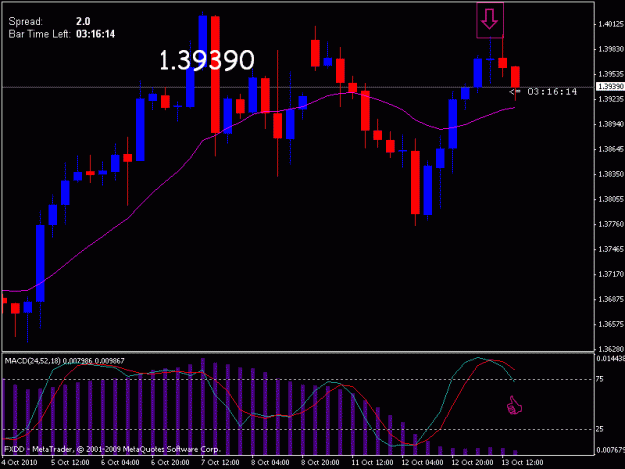Click the pink thumbs-up icon in MACD panel
This screenshot has height=469, width=625.
coord(514,406)
